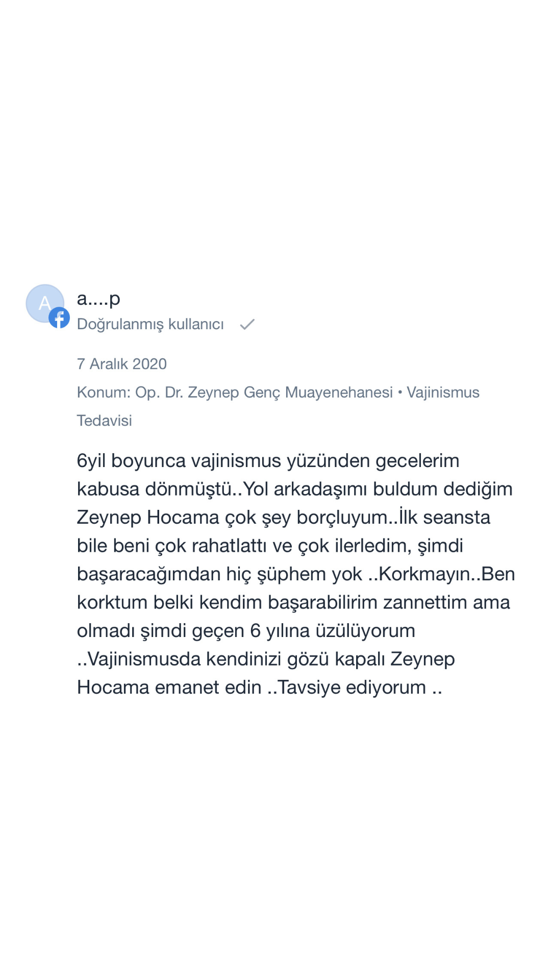Viewport: 551px width, 980px height.
Task: Click the "Doğrulanmış kullanıcı" label
Action: click(x=150, y=325)
